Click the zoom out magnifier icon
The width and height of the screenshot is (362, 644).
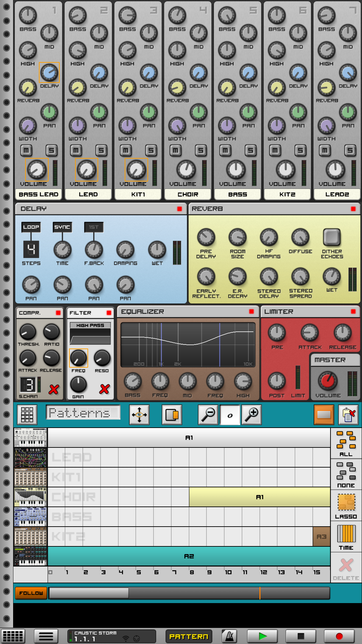208,415
